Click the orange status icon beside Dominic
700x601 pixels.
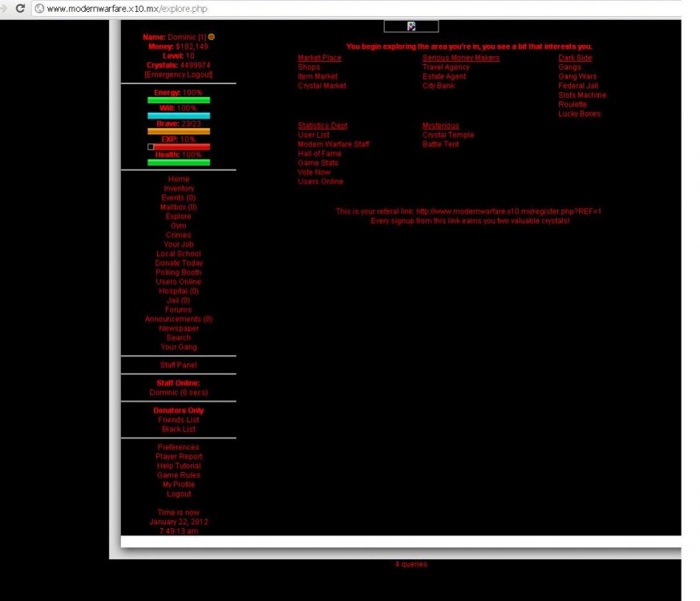(x=212, y=37)
